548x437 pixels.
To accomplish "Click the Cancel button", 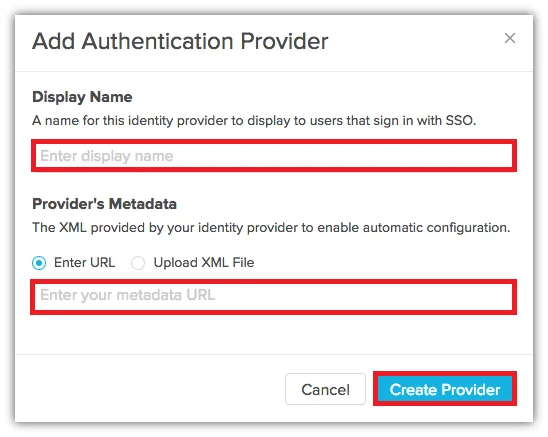I will (x=325, y=389).
